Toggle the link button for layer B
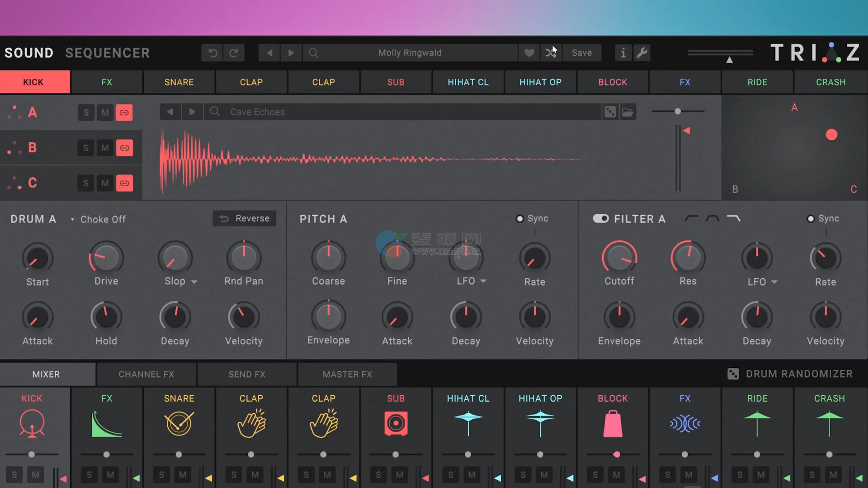This screenshot has width=868, height=488. pos(124,148)
